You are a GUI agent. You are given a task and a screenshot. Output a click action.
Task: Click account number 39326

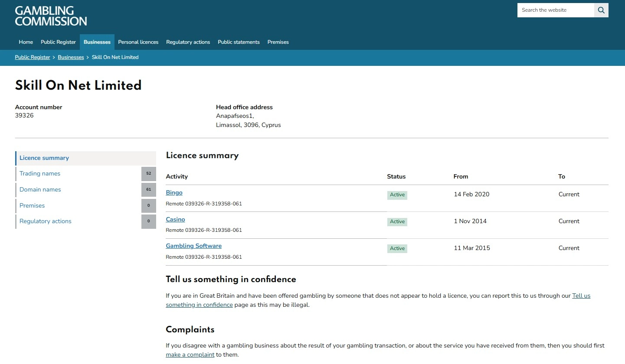point(24,116)
